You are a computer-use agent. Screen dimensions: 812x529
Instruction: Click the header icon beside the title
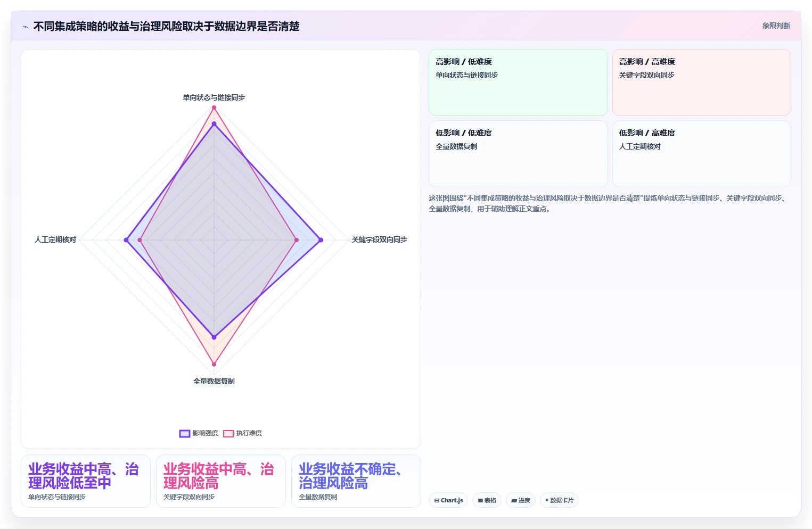click(25, 27)
